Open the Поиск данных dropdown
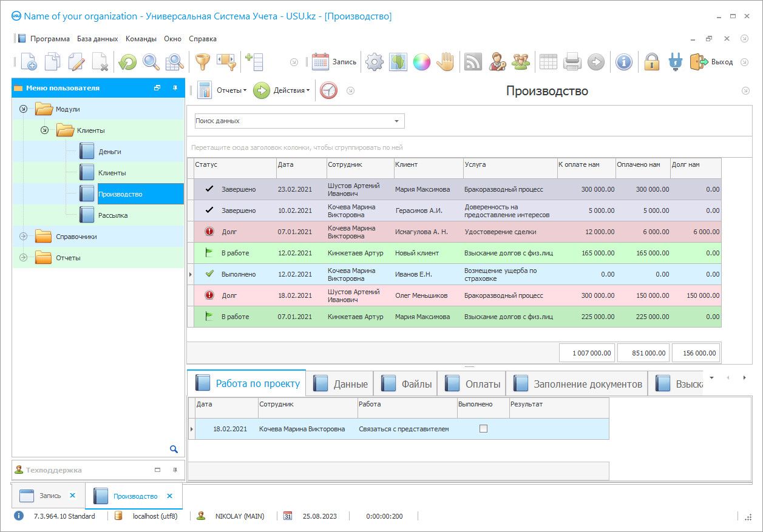The image size is (763, 532). coord(396,121)
